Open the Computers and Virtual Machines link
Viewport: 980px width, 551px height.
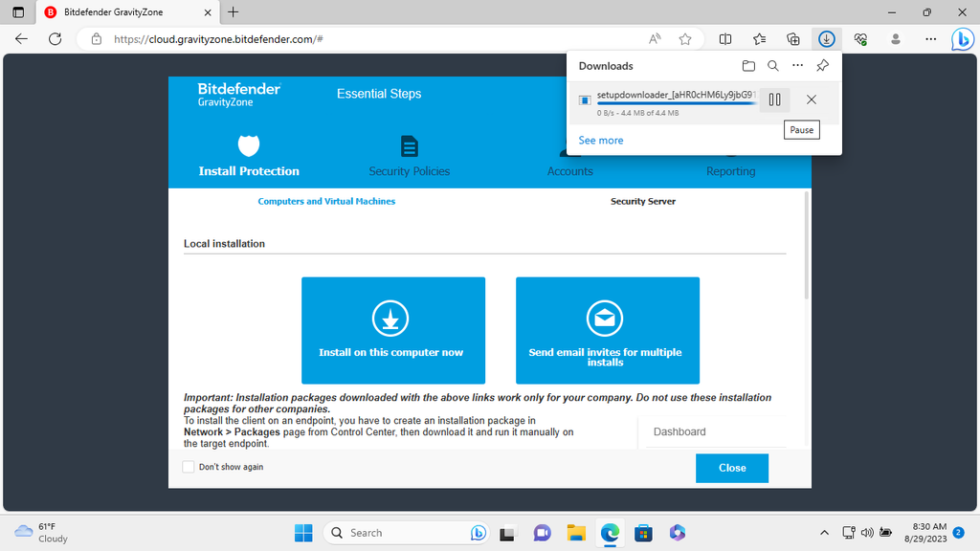pos(325,201)
